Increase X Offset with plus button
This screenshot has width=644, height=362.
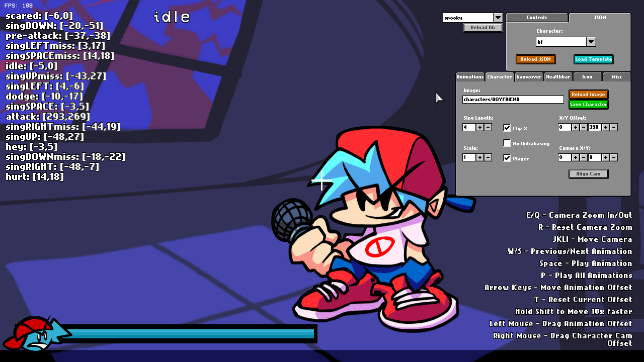(x=576, y=127)
